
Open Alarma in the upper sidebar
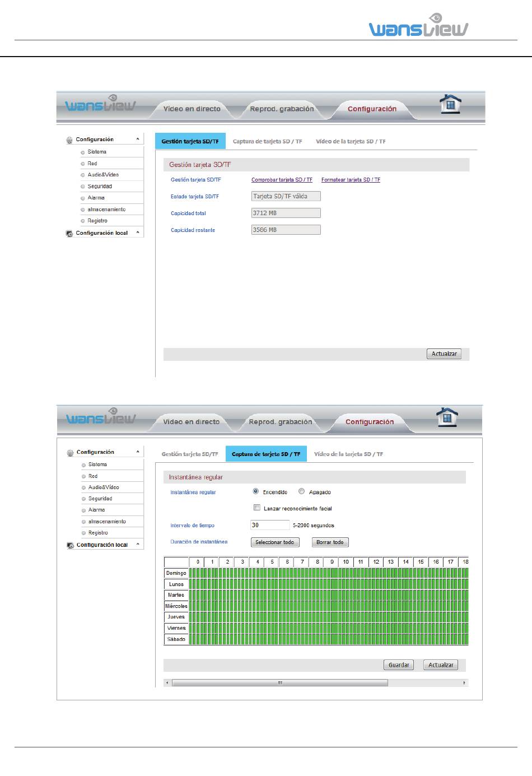(x=96, y=198)
